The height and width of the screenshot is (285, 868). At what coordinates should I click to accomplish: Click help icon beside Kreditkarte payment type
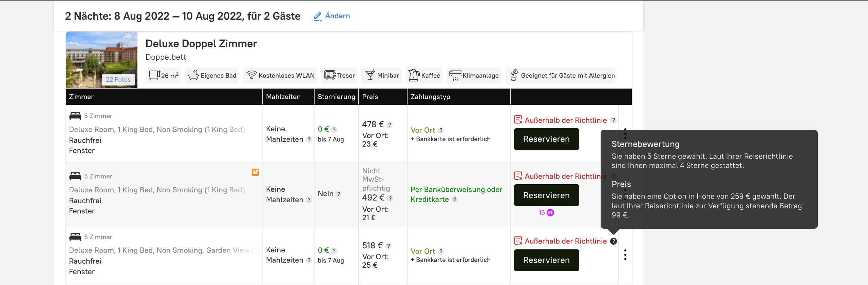(455, 199)
